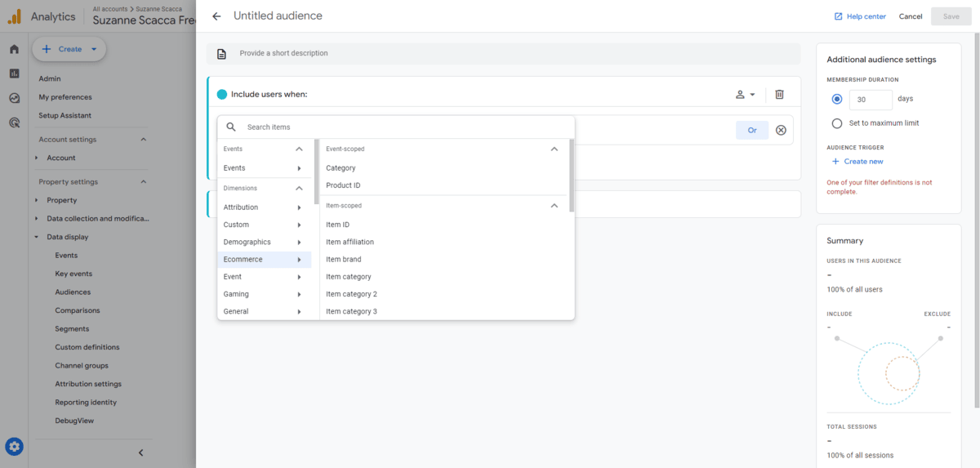
Task: Select the 30 days membership radio button
Action: click(836, 99)
